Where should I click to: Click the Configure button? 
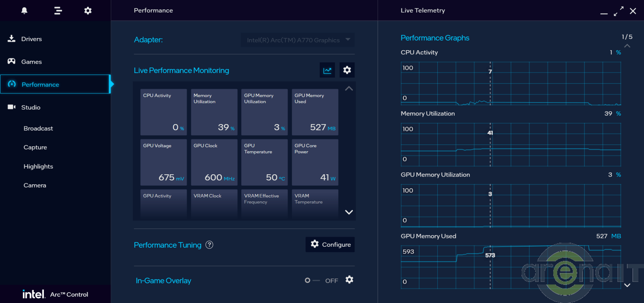pos(330,244)
